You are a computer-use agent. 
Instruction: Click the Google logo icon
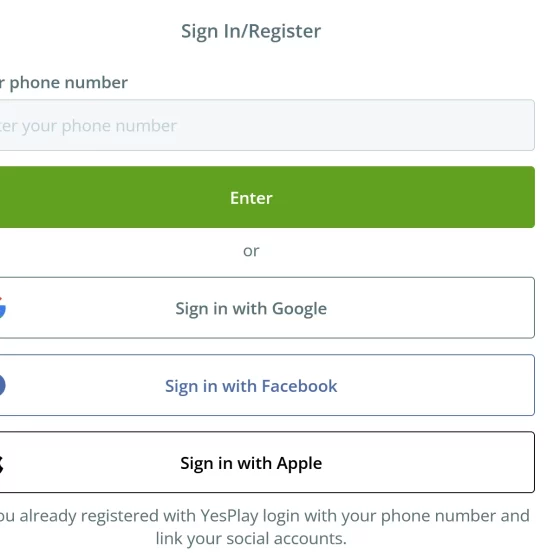click(2, 308)
